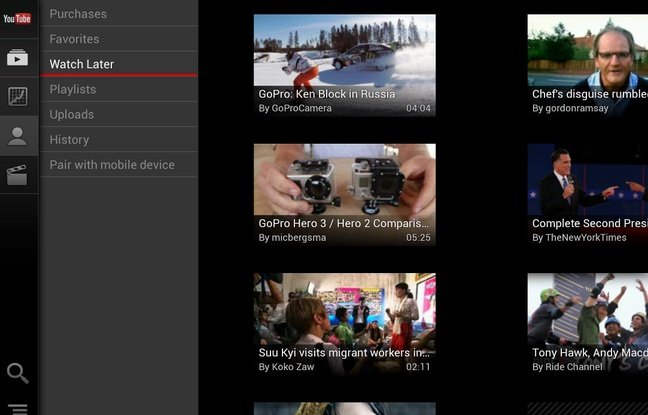Open the Favorites menu item

119,39
